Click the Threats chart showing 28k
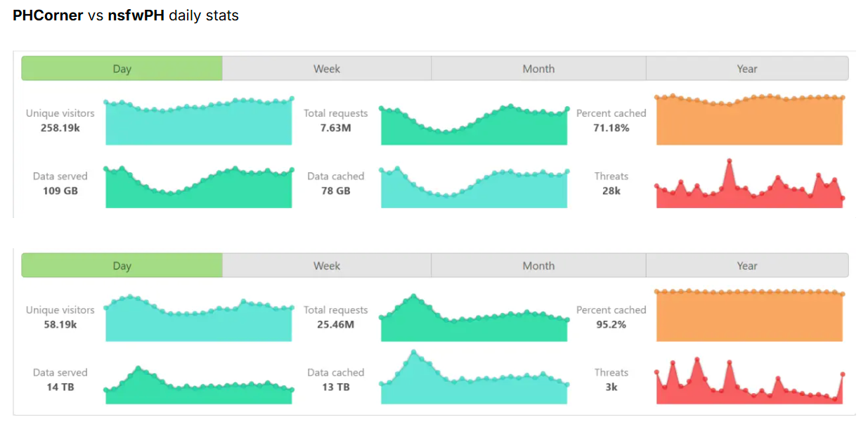Viewport: 868px width, 429px height. coord(750,184)
